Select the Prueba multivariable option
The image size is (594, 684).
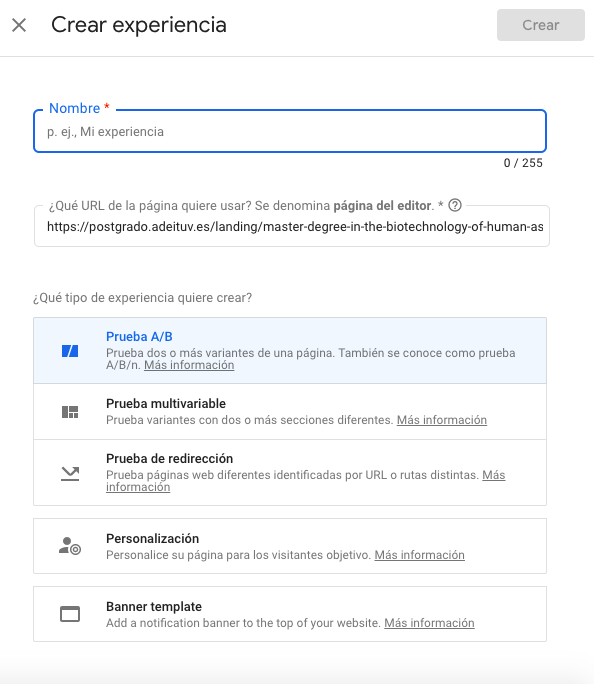coord(290,412)
